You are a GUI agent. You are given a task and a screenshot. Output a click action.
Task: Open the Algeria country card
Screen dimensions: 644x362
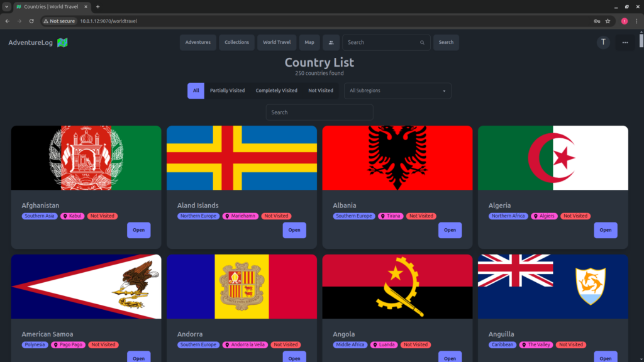coord(606,230)
